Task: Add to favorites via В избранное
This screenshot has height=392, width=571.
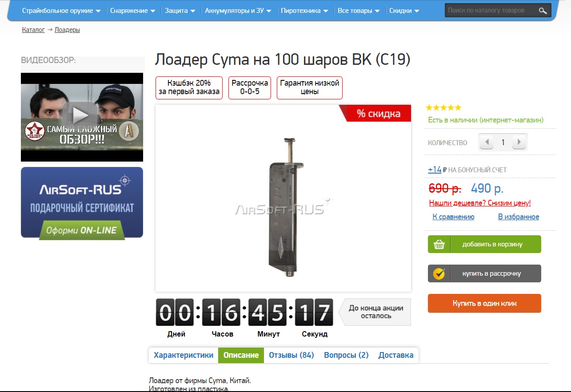Action: pyautogui.click(x=519, y=217)
